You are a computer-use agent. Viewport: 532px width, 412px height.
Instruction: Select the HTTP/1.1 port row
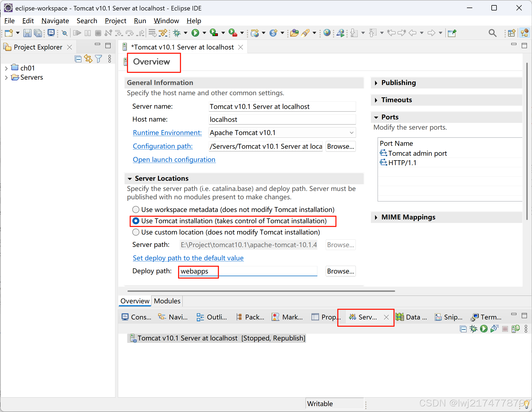(450, 163)
